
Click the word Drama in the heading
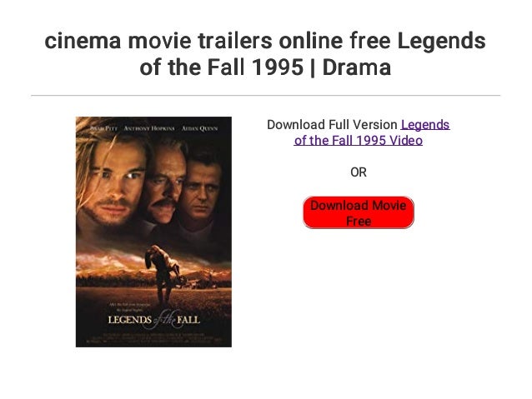click(357, 67)
